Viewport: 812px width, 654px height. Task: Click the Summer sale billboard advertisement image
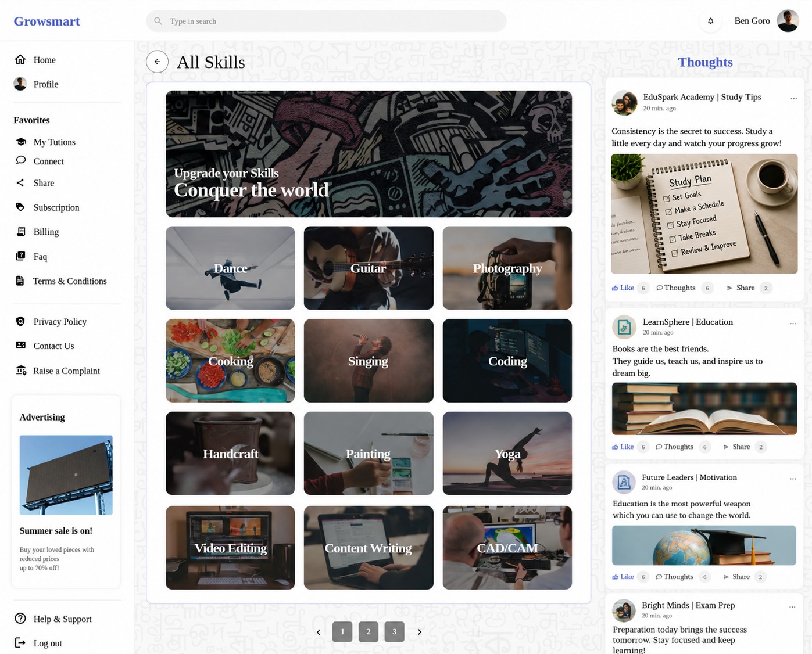66,475
